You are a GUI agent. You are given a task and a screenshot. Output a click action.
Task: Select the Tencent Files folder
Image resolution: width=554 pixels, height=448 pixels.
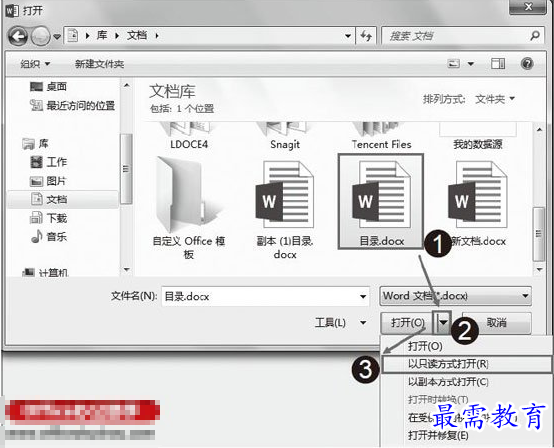pyautogui.click(x=381, y=136)
